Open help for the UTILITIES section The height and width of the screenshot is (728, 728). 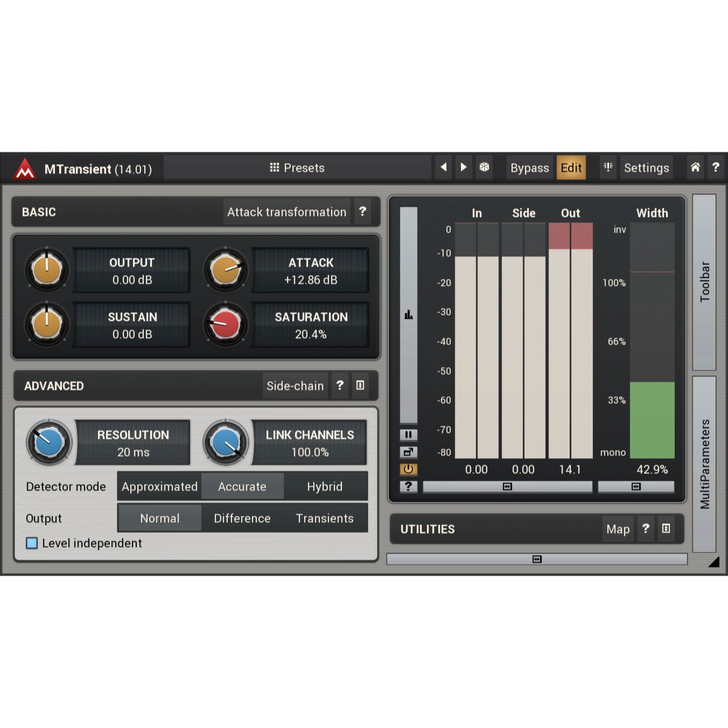pos(646,529)
